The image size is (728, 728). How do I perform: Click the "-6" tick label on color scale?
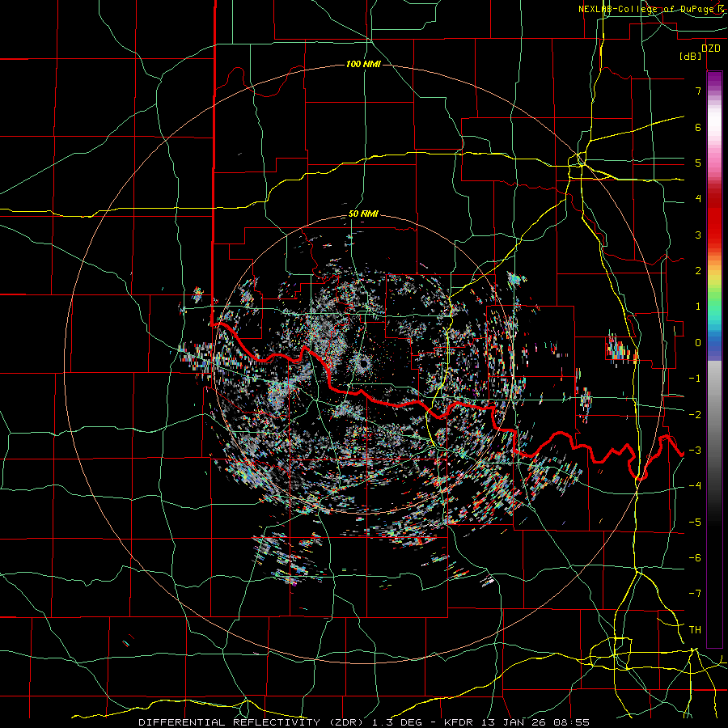pos(695,558)
